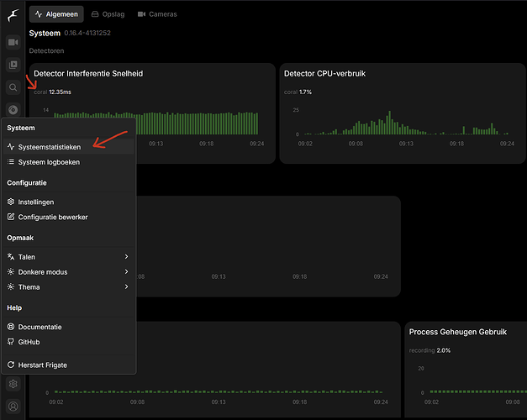Open Systeem logboeken
The image size is (527, 420).
(49, 162)
